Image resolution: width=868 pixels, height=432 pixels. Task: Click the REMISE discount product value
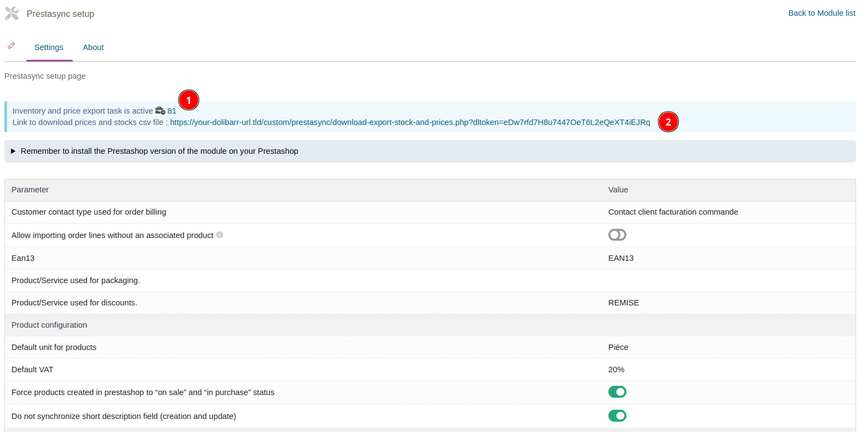(x=623, y=303)
